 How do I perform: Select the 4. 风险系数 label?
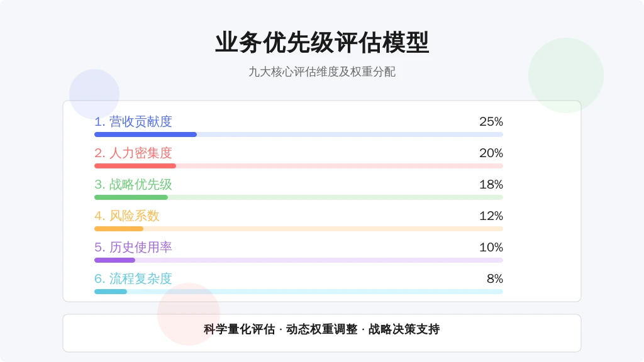(x=127, y=216)
